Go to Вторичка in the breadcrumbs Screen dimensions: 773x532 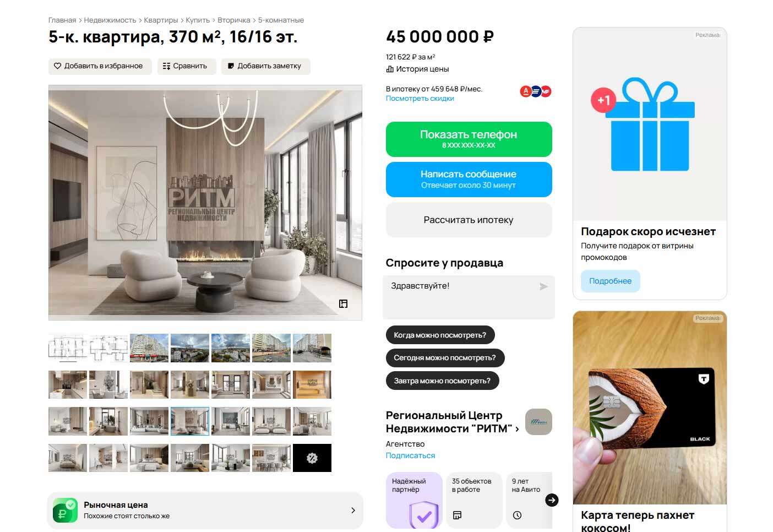(x=234, y=20)
